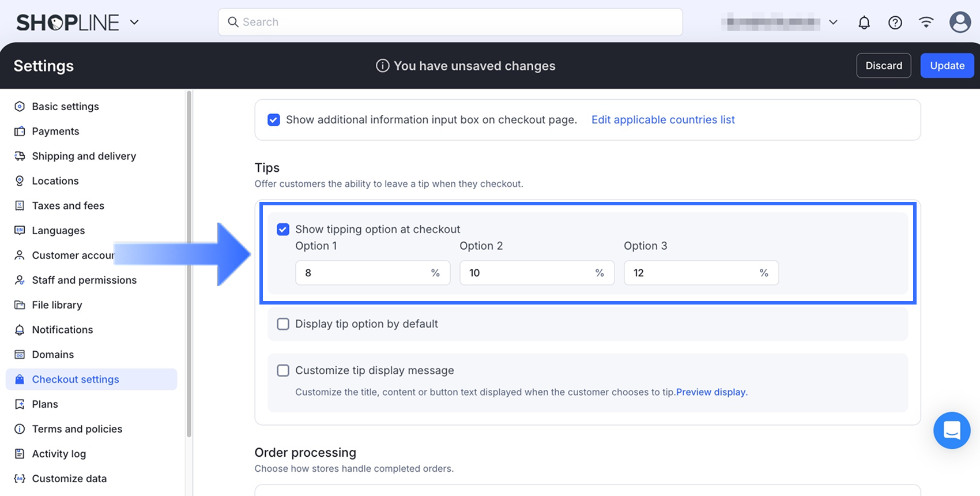The image size is (980, 496).
Task: Go to Staff and permissions
Action: click(84, 280)
